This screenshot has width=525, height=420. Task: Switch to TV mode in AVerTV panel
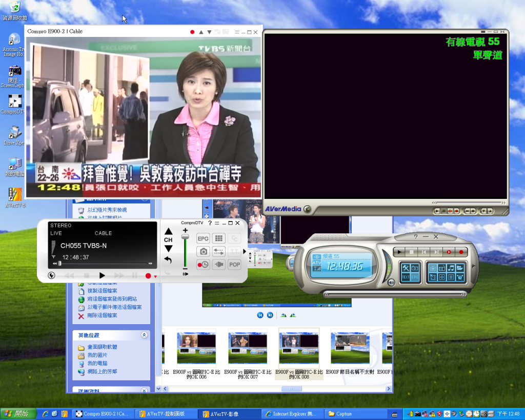pyautogui.click(x=433, y=268)
